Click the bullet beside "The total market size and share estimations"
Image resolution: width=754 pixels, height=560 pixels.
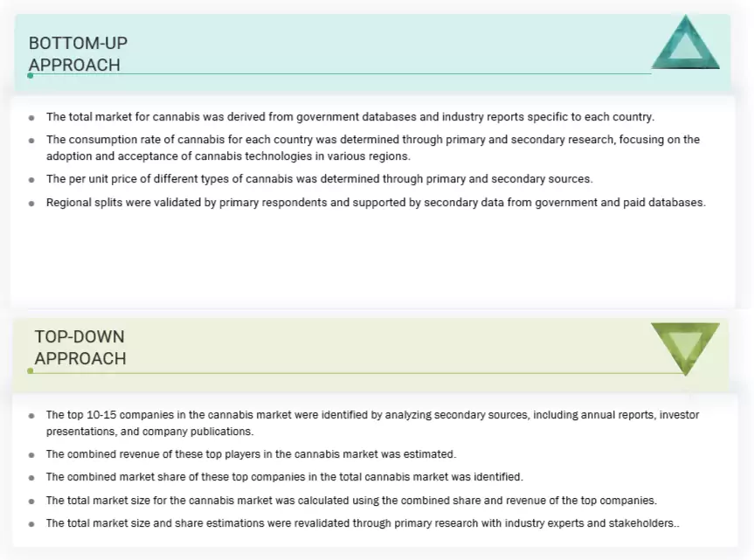point(32,524)
